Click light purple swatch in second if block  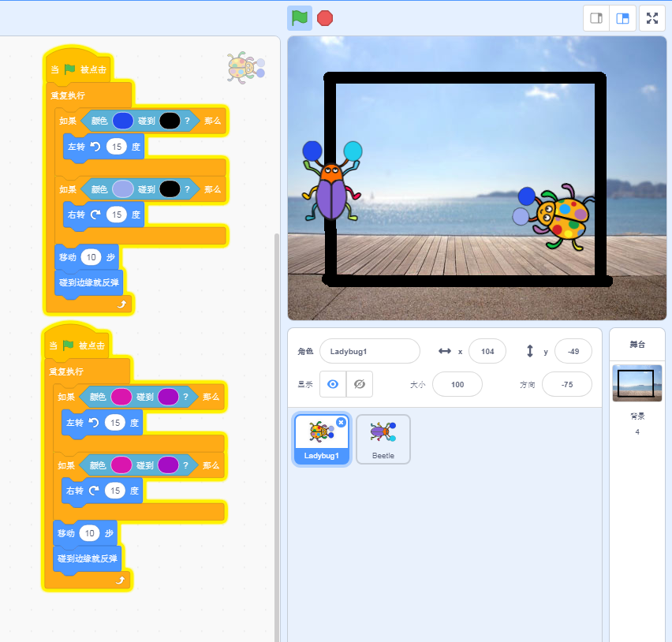point(123,189)
